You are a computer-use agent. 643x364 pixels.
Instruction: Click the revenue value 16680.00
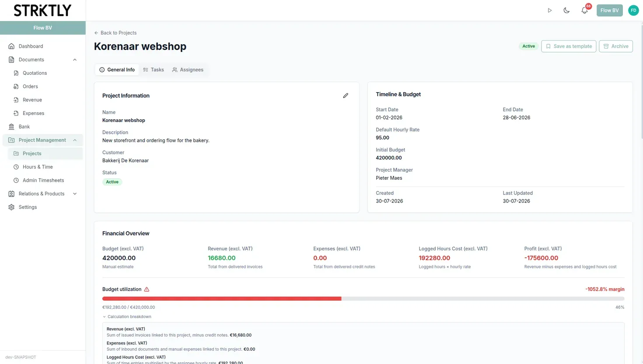point(222,258)
